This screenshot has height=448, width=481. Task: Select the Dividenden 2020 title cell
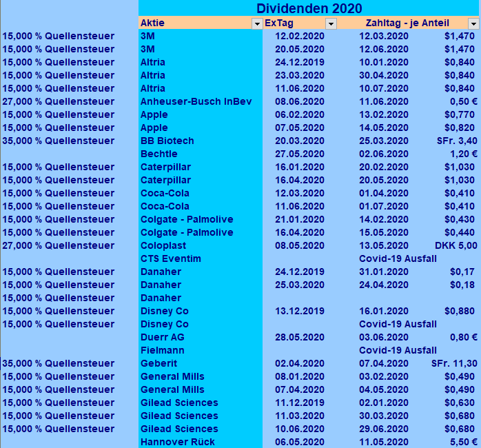(309, 8)
